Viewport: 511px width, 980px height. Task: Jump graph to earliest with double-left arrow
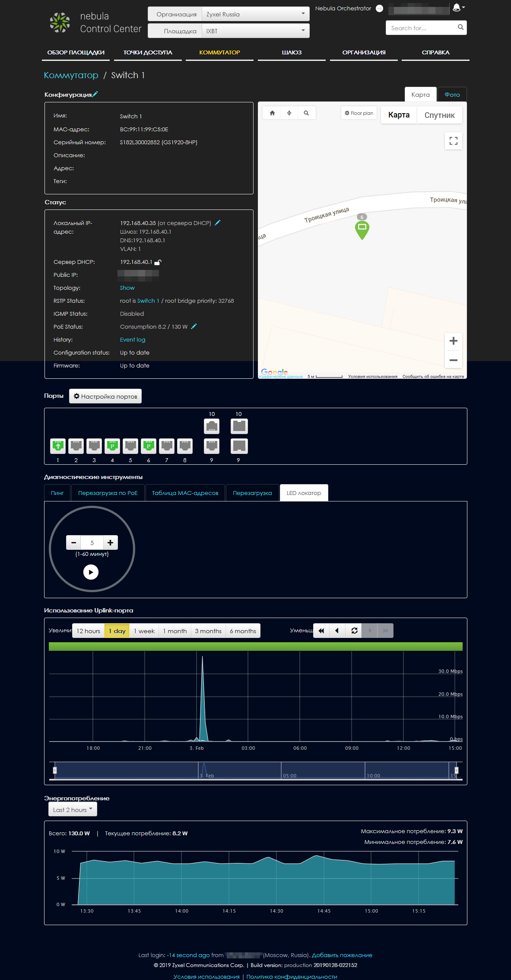[x=321, y=631]
